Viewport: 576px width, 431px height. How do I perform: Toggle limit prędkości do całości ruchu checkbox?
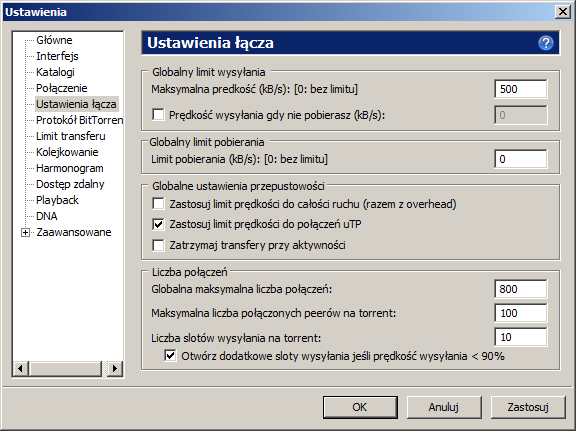pyautogui.click(x=158, y=204)
